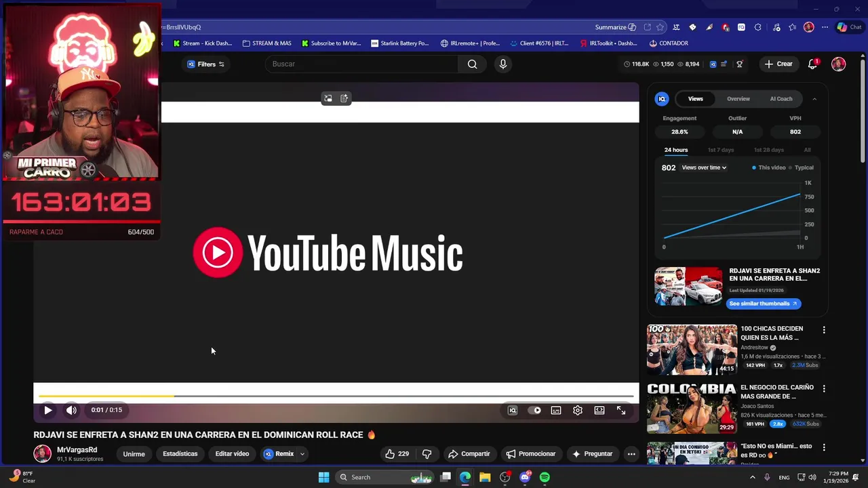Viewport: 868px width, 488px height.
Task: Switch to the Views tab in IQ panel
Action: pyautogui.click(x=696, y=99)
